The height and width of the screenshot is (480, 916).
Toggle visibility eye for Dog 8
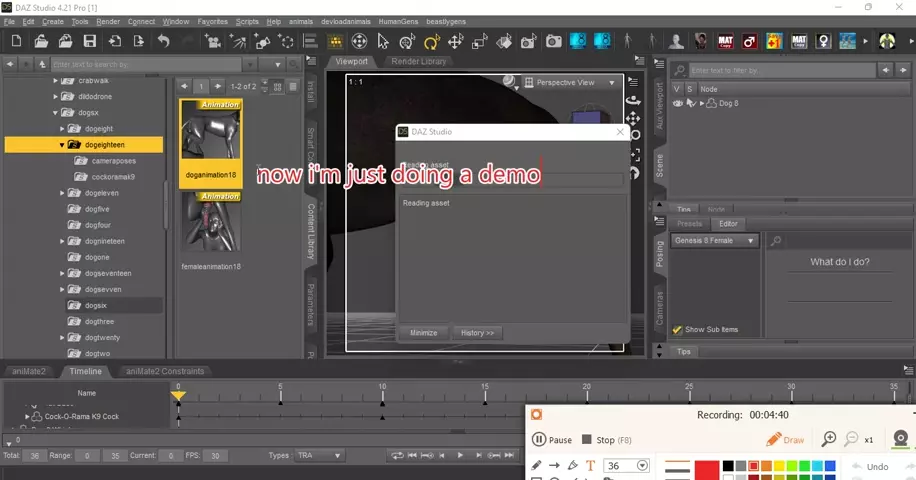(x=678, y=103)
